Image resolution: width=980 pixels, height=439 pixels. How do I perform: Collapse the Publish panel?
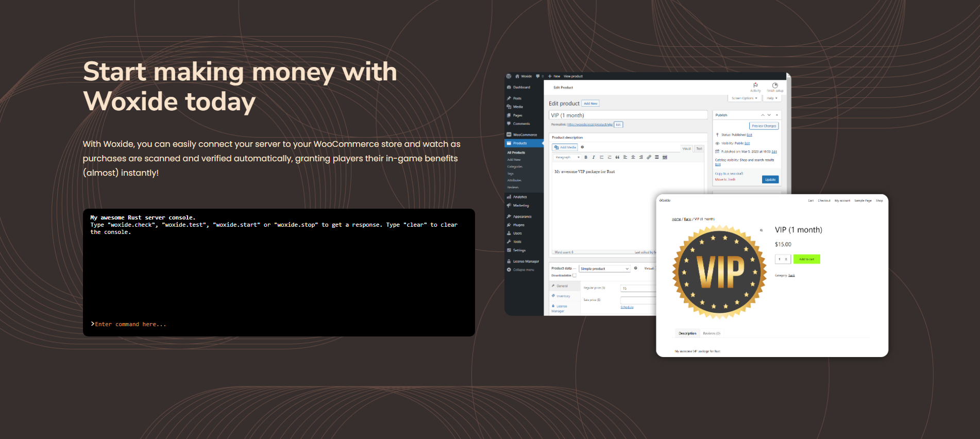777,115
